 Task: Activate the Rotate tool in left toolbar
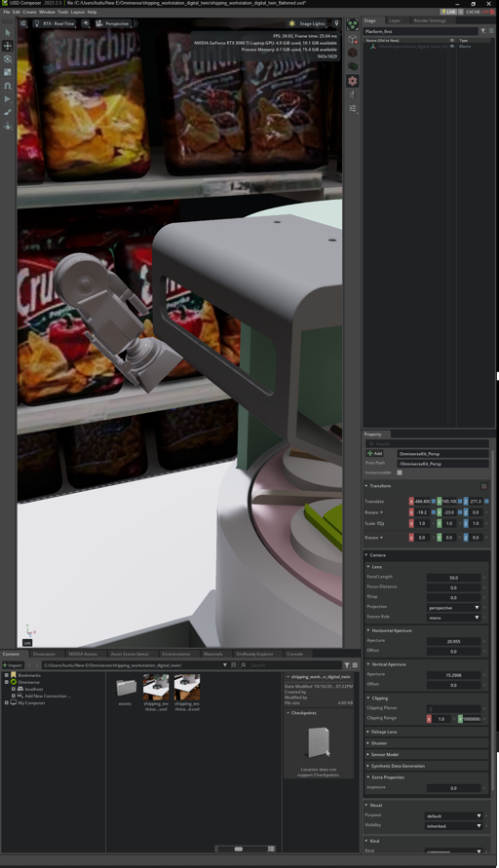[7, 59]
